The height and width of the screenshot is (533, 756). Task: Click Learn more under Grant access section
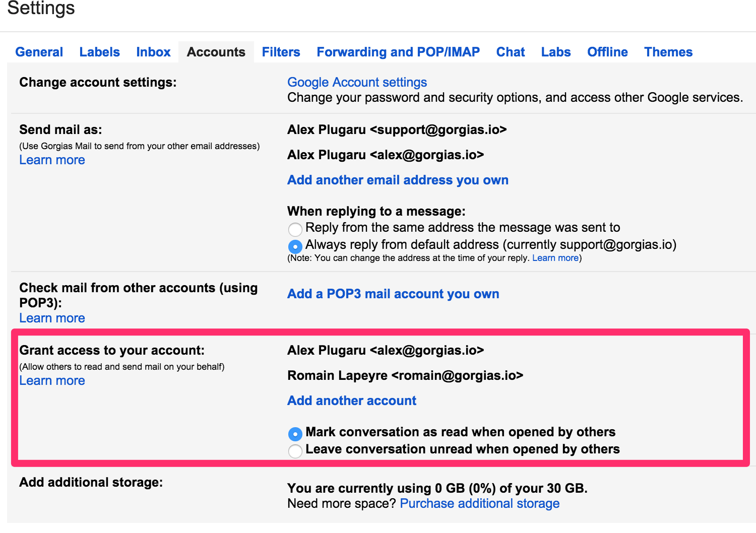(52, 380)
